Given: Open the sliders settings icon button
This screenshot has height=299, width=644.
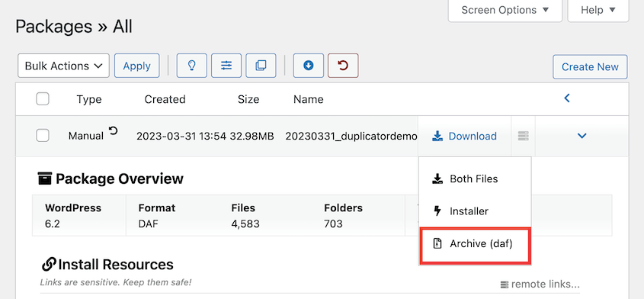Looking at the screenshot, I should (226, 66).
